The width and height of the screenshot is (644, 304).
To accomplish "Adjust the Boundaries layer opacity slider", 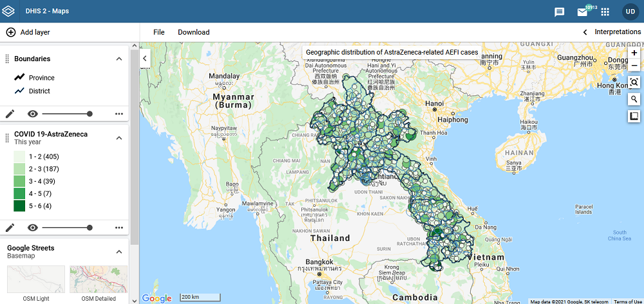I will point(66,114).
